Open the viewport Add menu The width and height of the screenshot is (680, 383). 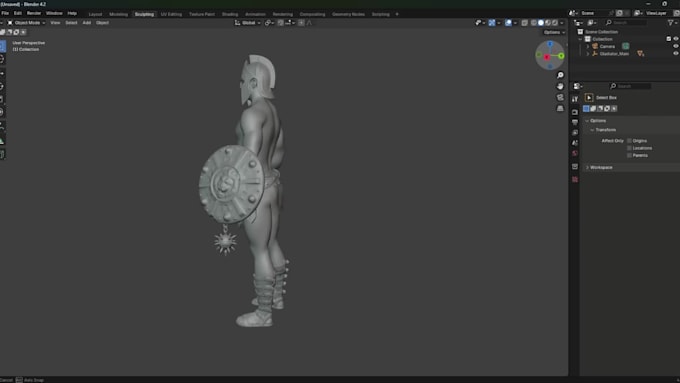(x=87, y=23)
